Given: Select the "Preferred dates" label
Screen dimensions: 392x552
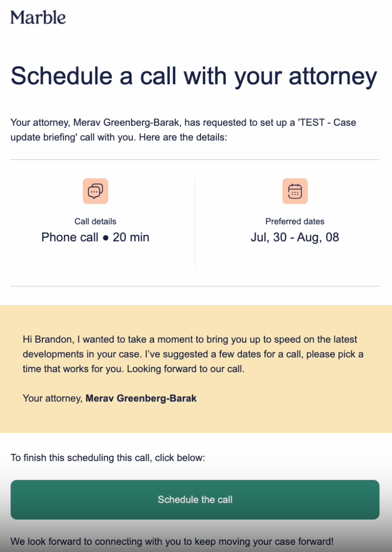Looking at the screenshot, I should tap(295, 221).
